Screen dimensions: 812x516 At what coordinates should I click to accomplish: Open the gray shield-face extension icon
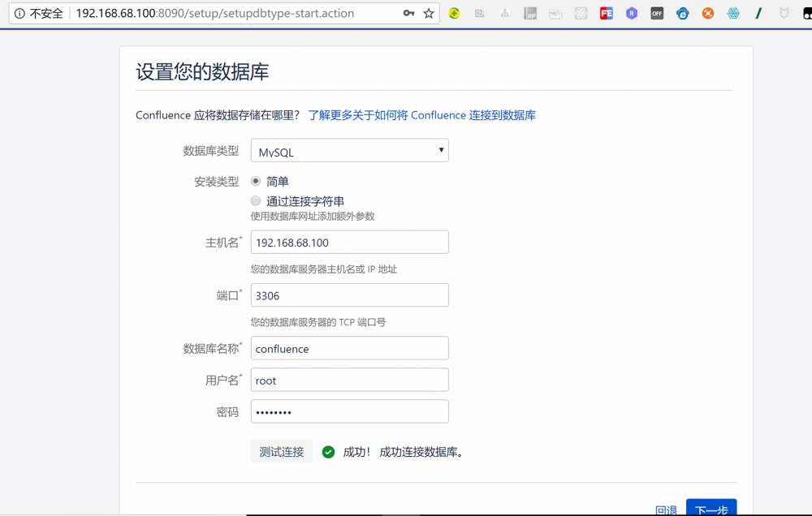click(x=784, y=14)
